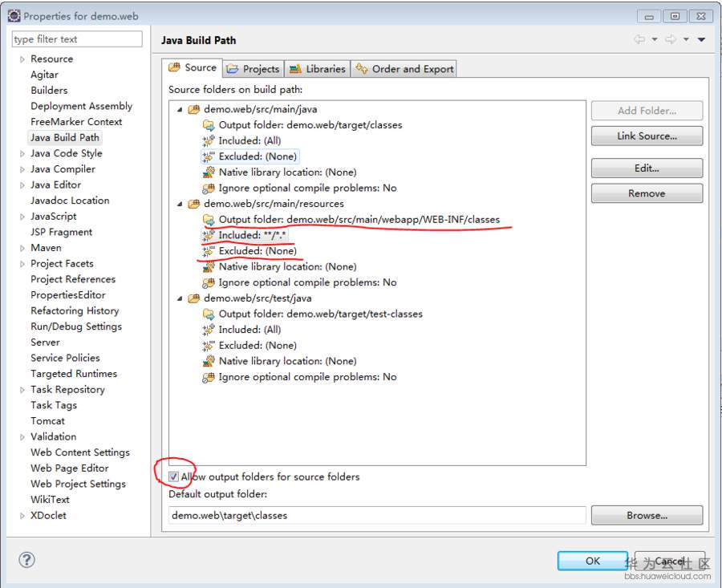Expand the Java Code Style category
Image resolution: width=722 pixels, height=588 pixels.
(22, 153)
